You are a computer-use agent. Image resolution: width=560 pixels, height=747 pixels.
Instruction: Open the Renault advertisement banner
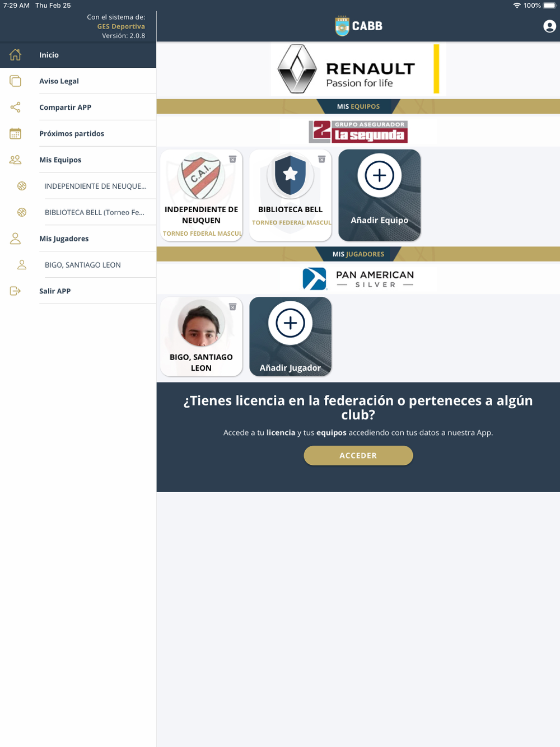(x=358, y=69)
